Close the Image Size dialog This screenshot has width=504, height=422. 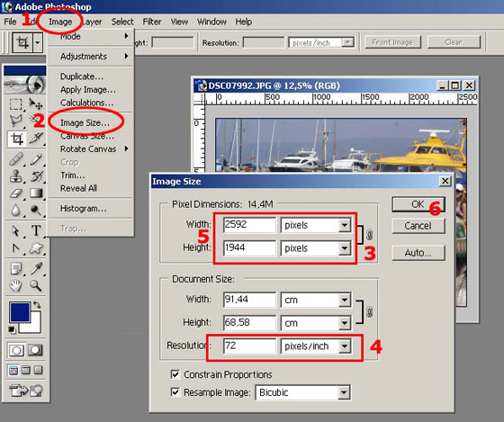(445, 181)
